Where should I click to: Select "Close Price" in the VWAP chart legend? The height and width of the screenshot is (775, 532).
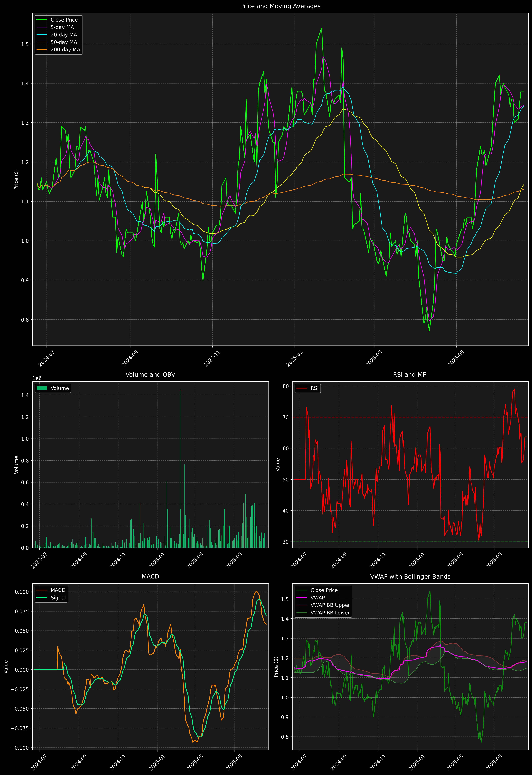(324, 590)
